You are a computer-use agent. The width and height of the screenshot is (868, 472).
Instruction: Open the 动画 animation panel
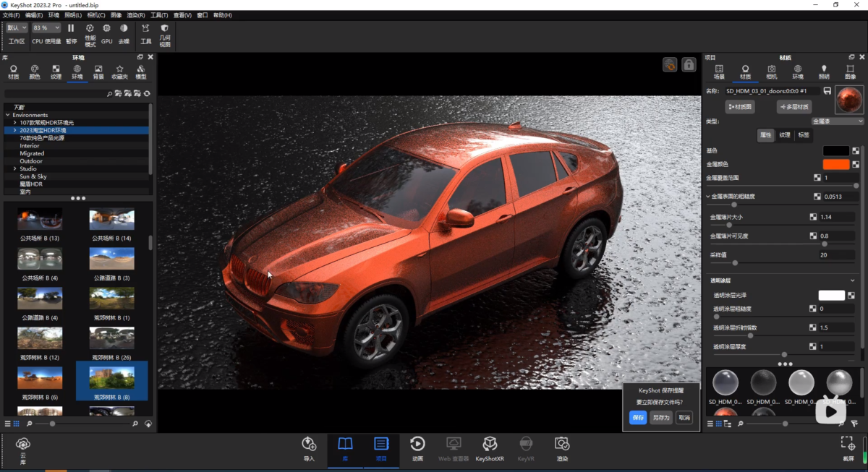[417, 448]
